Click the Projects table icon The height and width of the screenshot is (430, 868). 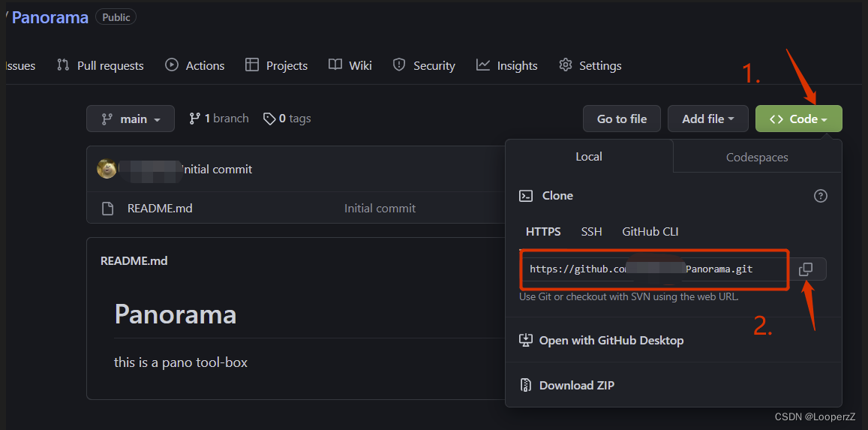[x=252, y=65]
